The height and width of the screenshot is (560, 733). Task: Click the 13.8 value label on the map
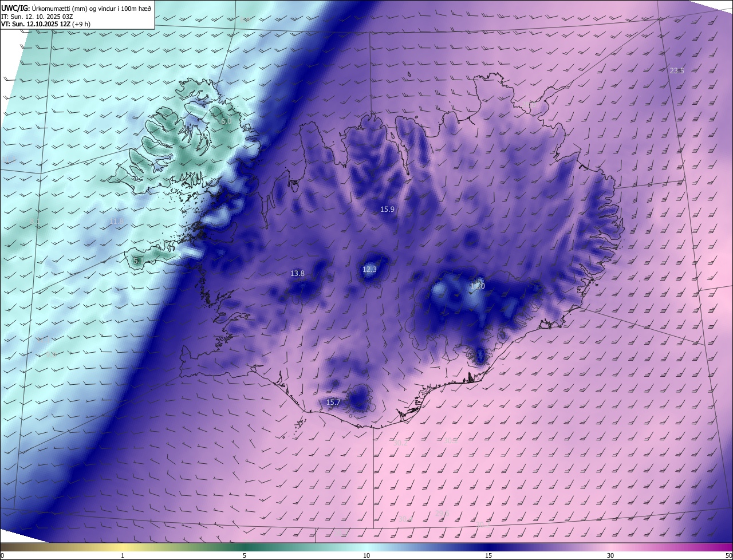pos(298,274)
